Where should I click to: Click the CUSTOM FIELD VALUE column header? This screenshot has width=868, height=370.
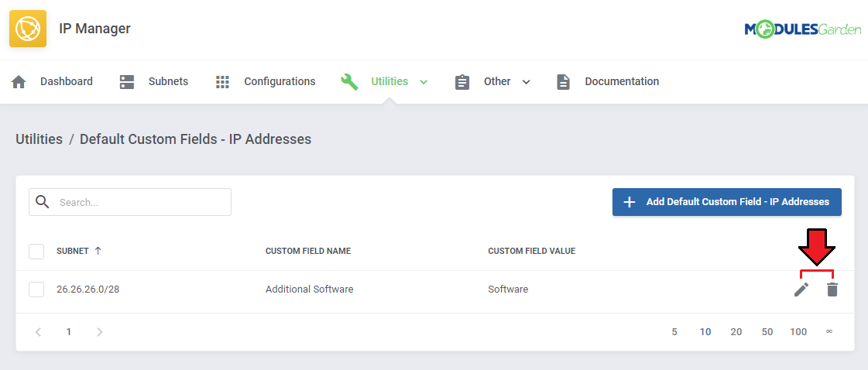click(x=531, y=251)
